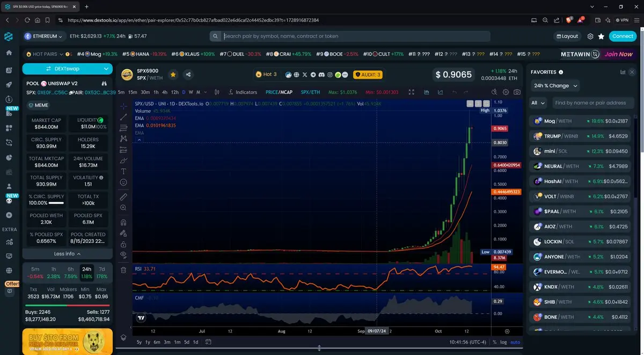This screenshot has height=355, width=644.
Task: Click the AUDIT: 3 badge
Action: tap(368, 75)
